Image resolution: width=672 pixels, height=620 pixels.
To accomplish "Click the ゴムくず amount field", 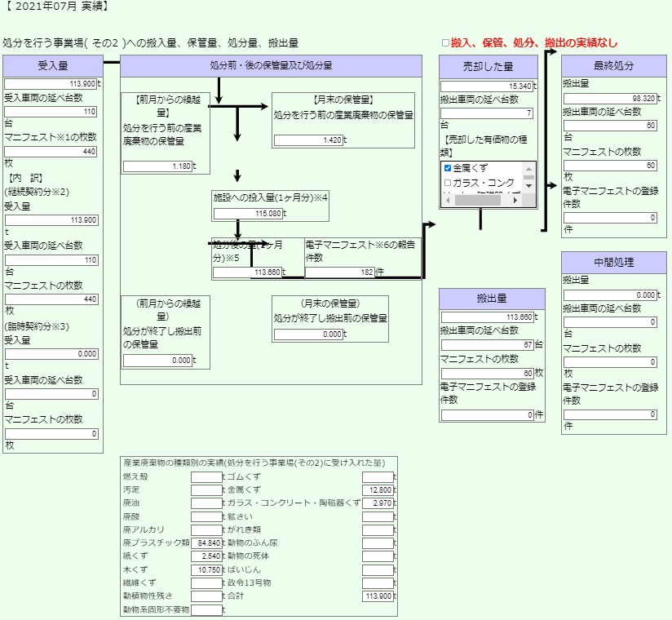I will click(x=378, y=476).
